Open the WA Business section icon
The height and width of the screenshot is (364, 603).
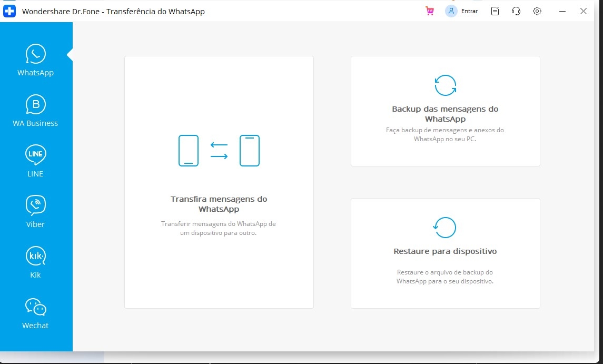point(35,105)
